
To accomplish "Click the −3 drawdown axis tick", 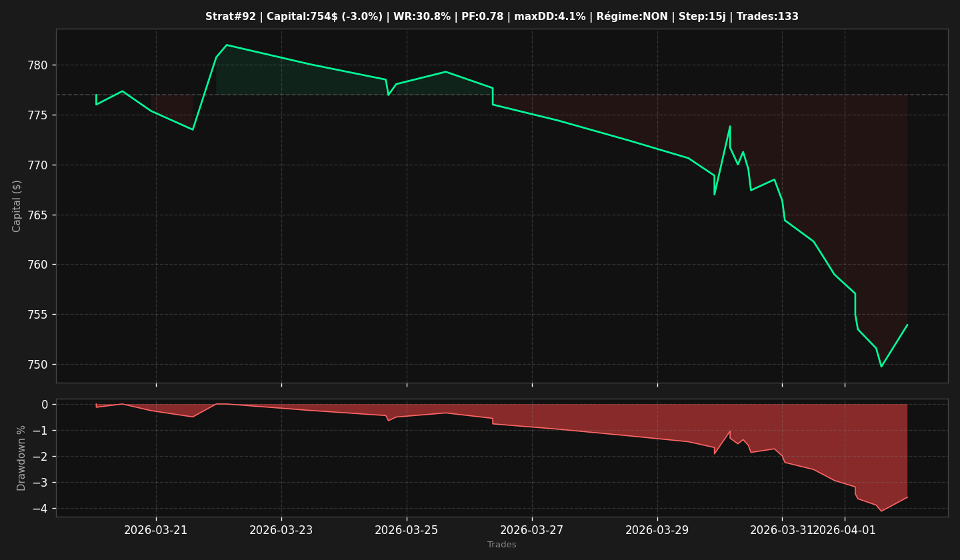I will pyautogui.click(x=40, y=483).
